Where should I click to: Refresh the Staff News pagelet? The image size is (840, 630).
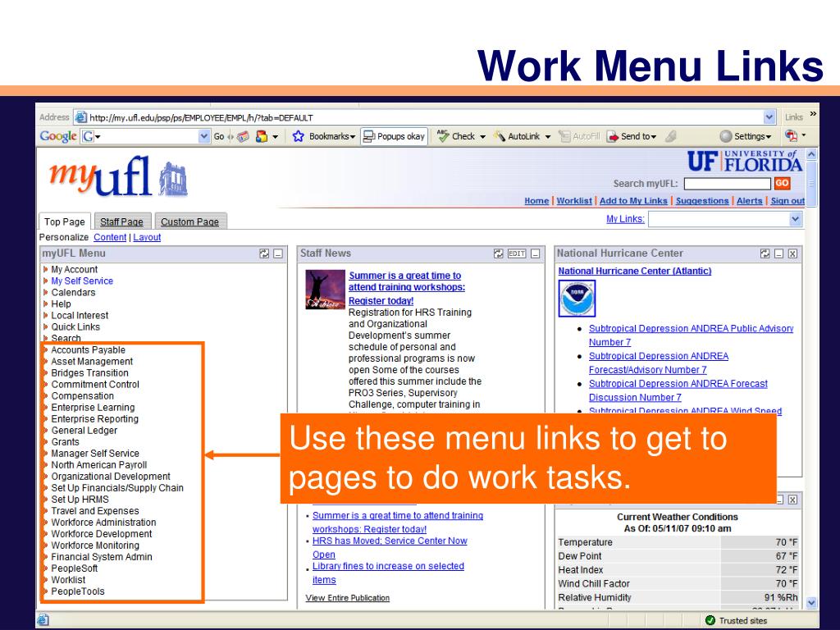point(498,254)
